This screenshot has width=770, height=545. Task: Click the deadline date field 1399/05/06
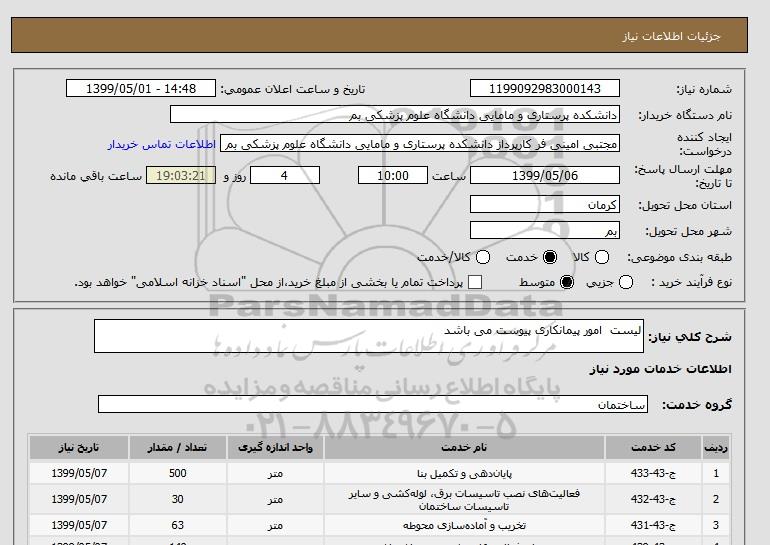click(545, 175)
